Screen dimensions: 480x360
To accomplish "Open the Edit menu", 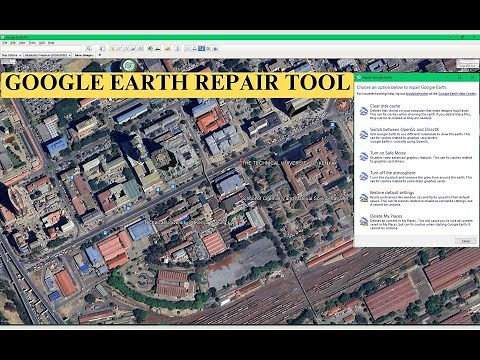I will click(13, 43).
